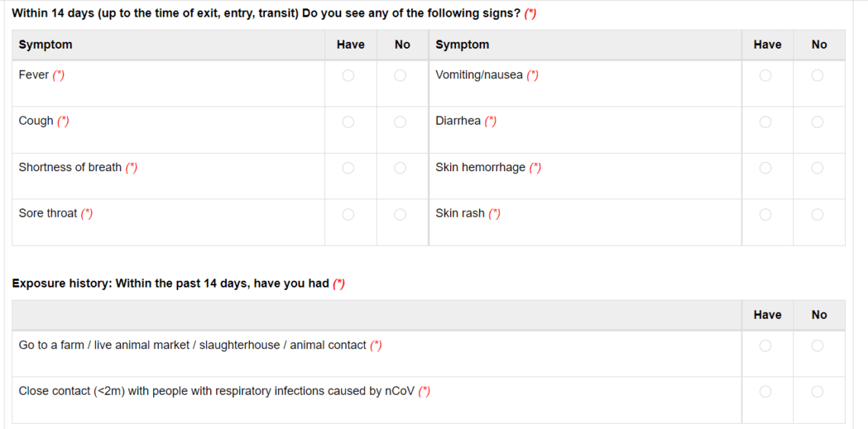Choose 'No' for Shortness of breath
Viewport: 868px width, 429px height.
coord(400,167)
